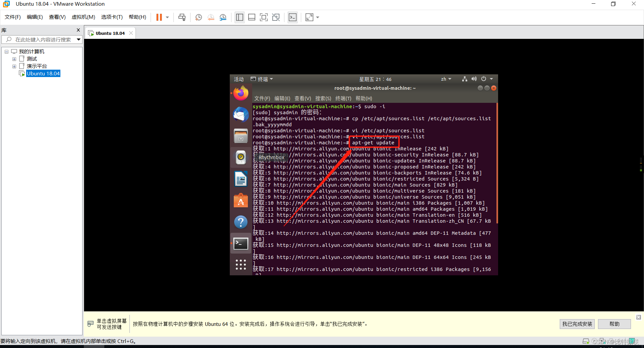Click the library search input field
644x348 pixels.
coord(40,39)
